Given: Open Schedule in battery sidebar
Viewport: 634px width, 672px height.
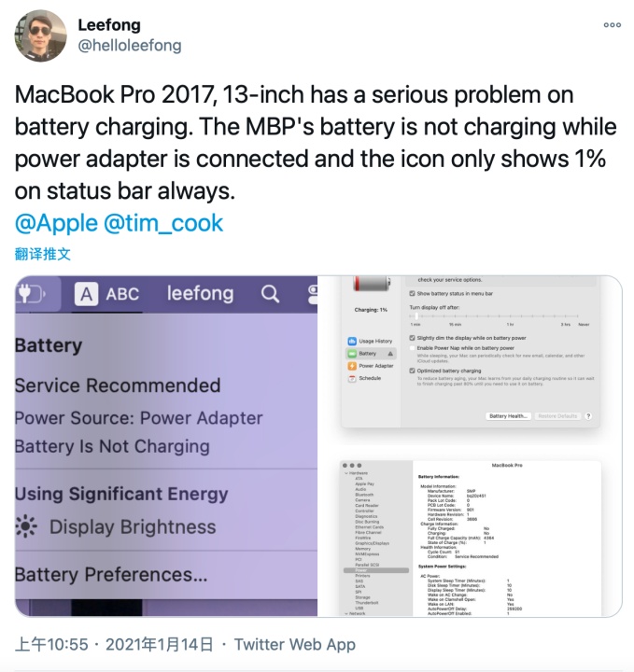Looking at the screenshot, I should pyautogui.click(x=364, y=378).
